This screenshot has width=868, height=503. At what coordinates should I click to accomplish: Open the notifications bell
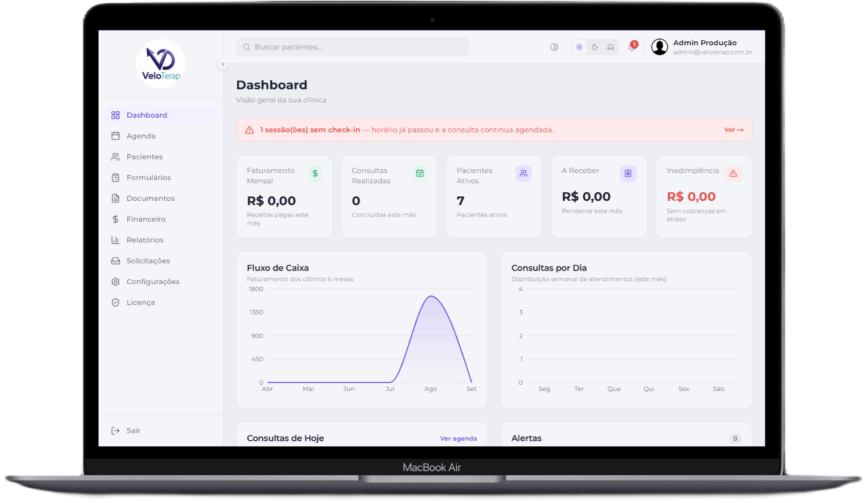pyautogui.click(x=632, y=47)
